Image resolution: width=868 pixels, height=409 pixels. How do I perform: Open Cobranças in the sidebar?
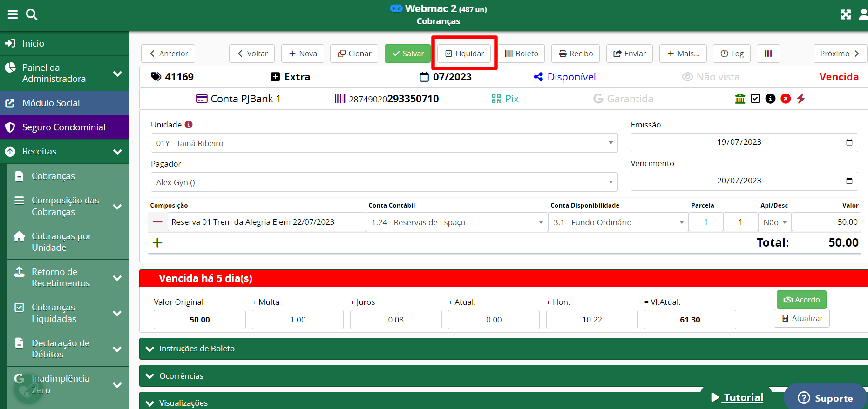pyautogui.click(x=53, y=176)
